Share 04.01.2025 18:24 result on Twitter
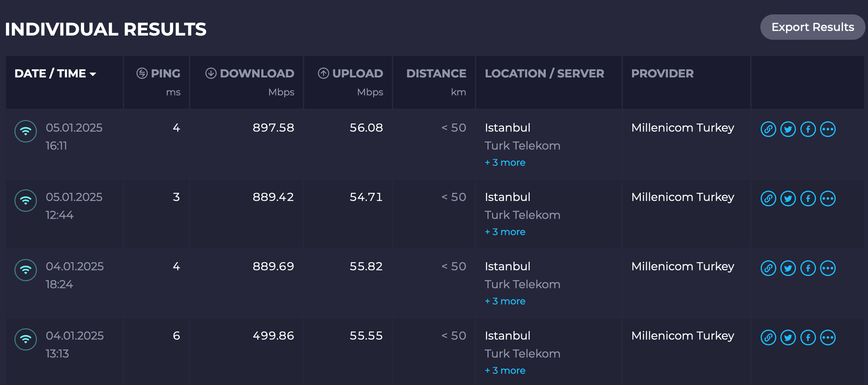This screenshot has height=385, width=868. [x=788, y=268]
